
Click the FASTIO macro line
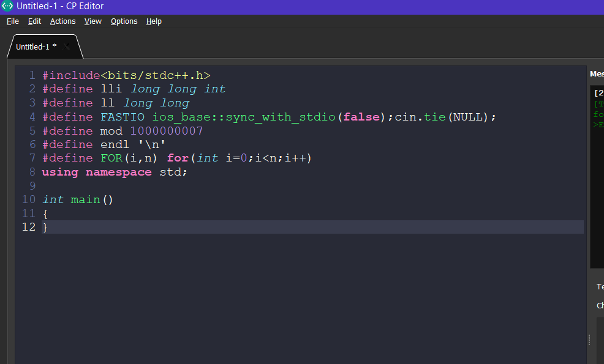[269, 117]
